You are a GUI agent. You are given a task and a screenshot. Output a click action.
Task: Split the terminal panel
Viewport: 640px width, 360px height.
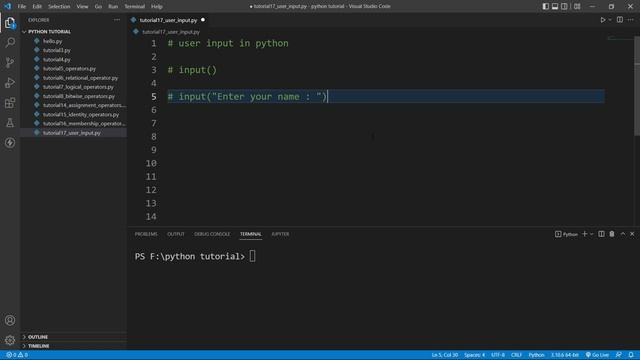tap(601, 234)
